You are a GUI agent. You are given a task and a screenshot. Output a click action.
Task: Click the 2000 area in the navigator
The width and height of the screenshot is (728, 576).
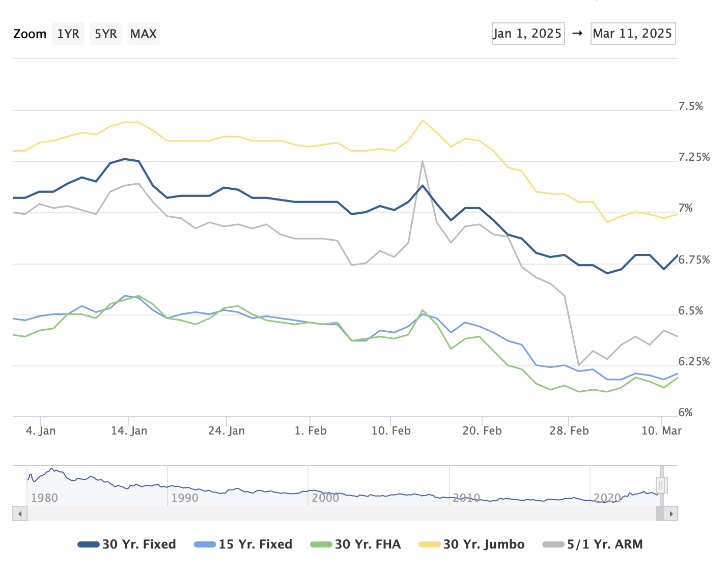(x=325, y=498)
